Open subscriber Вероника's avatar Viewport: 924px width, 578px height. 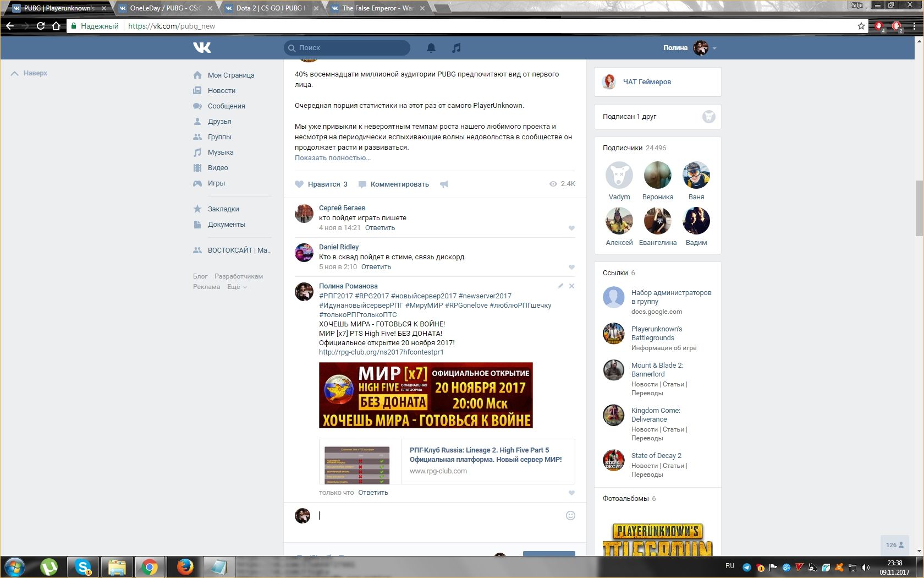coord(658,176)
